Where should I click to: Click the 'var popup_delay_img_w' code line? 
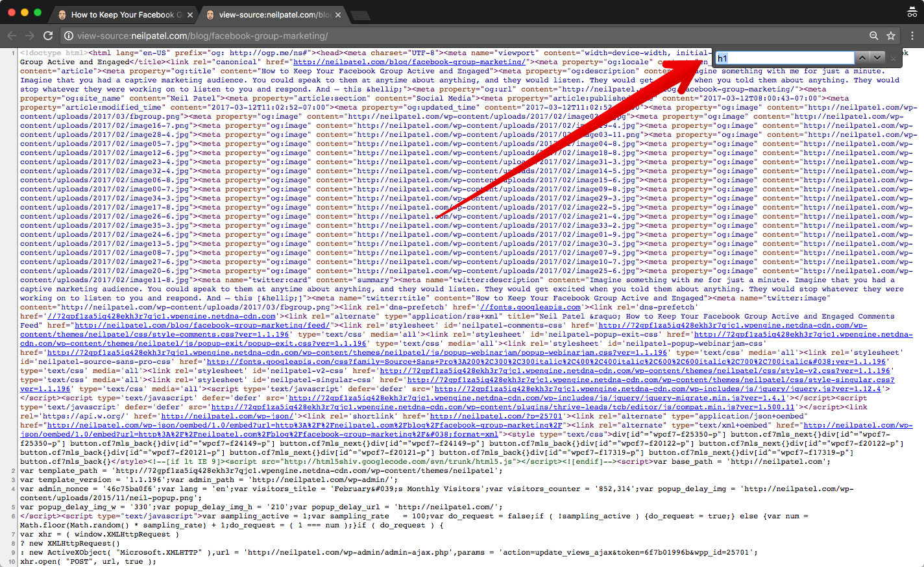[261, 507]
